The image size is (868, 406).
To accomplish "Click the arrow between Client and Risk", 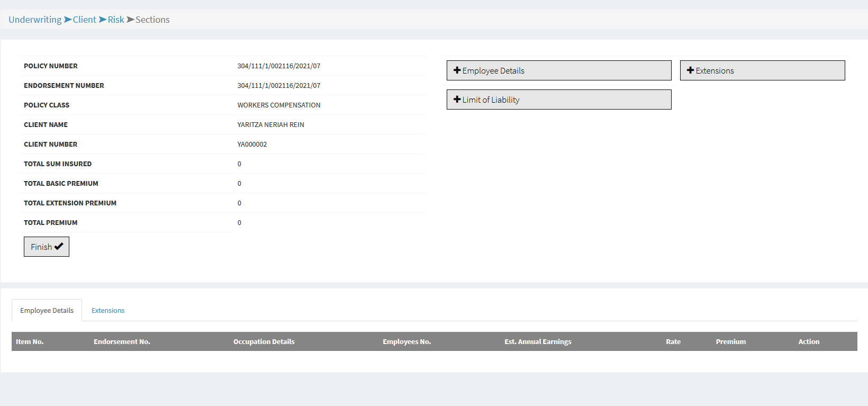I will click(x=103, y=20).
